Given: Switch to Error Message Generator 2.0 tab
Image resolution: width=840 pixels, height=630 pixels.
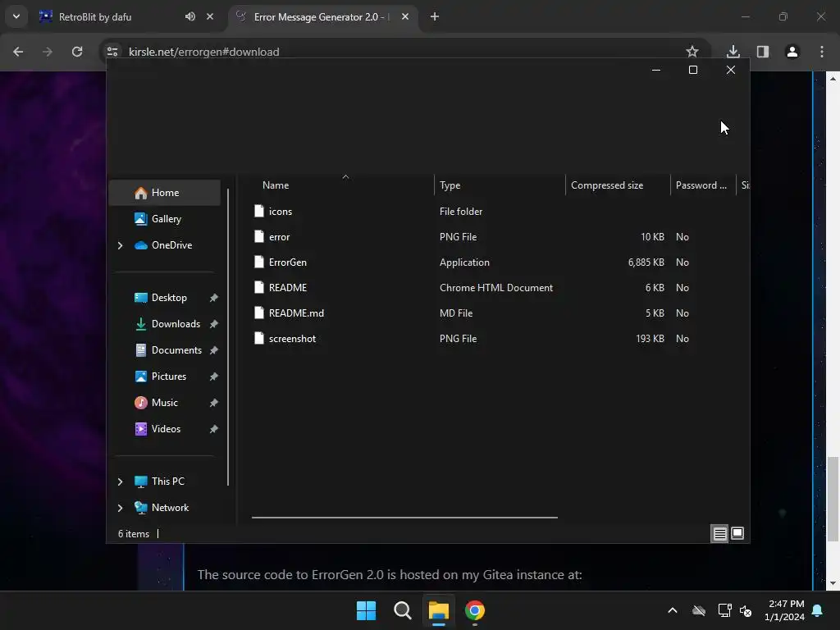Looking at the screenshot, I should click(322, 16).
